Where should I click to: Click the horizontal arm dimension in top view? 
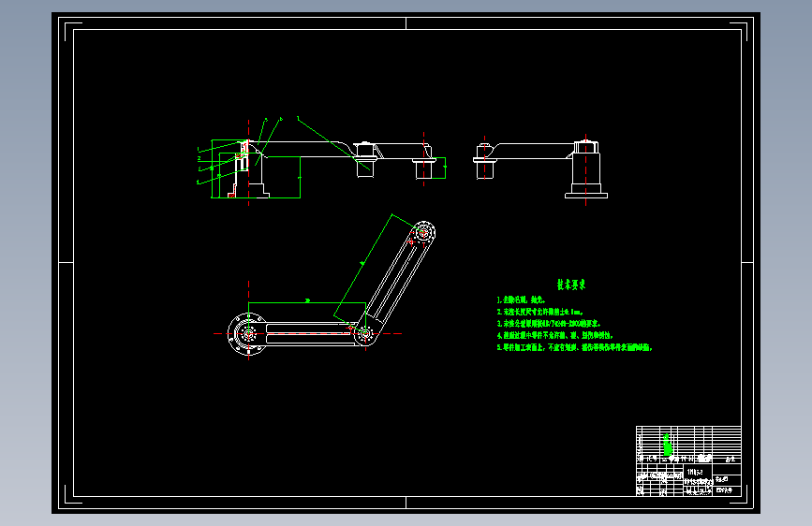307,302
